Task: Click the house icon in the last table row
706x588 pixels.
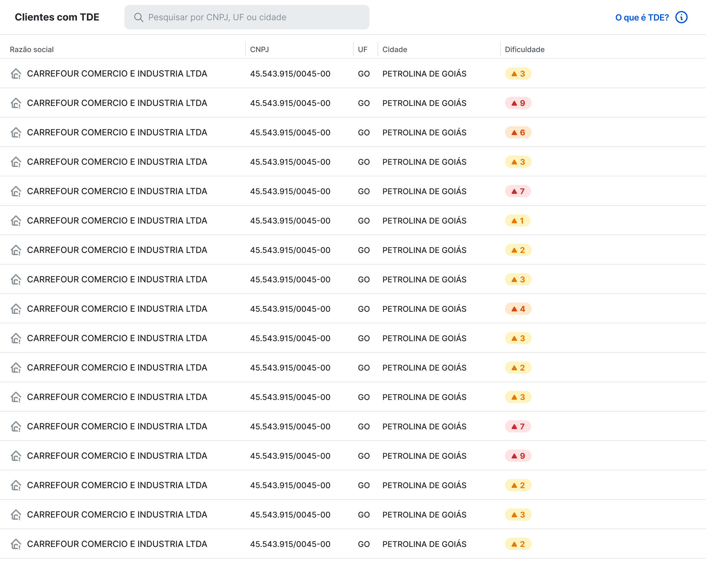Action: click(x=16, y=544)
